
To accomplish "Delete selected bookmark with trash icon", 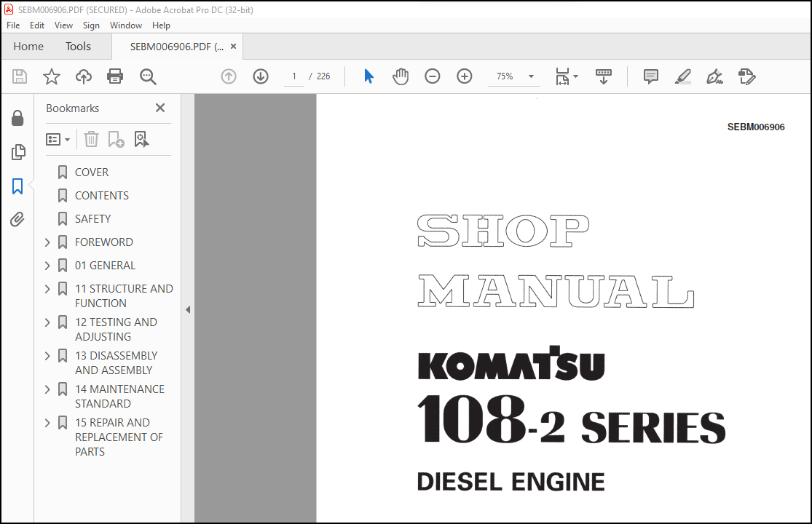I will click(x=91, y=139).
